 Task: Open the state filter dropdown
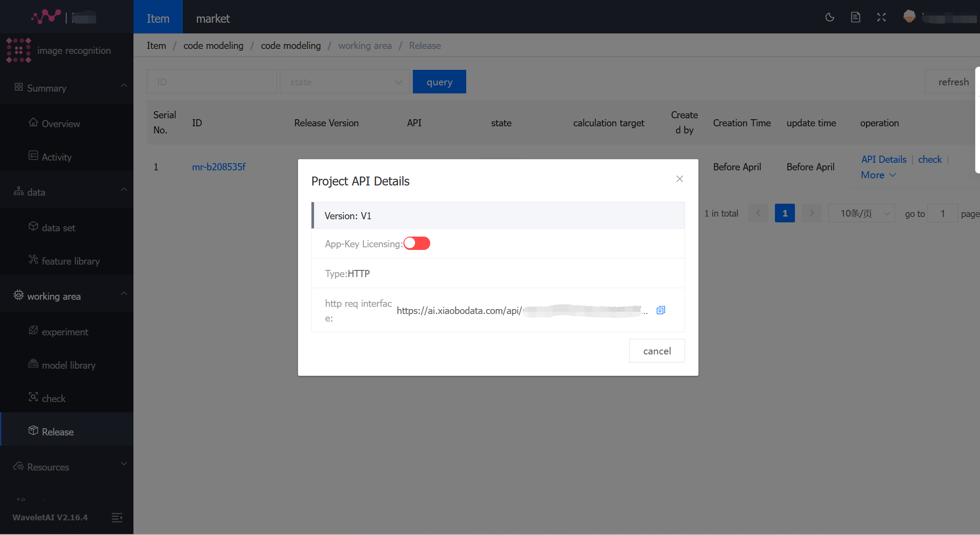(x=345, y=81)
